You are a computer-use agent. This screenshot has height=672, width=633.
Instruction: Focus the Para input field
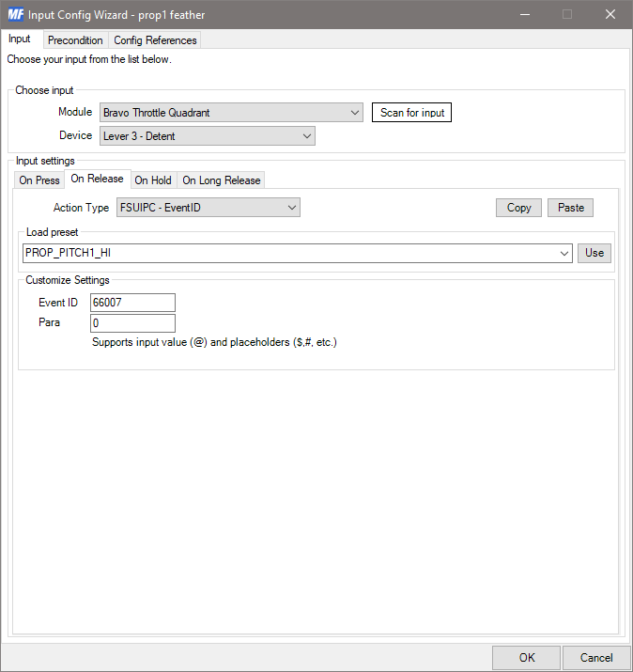pyautogui.click(x=132, y=323)
